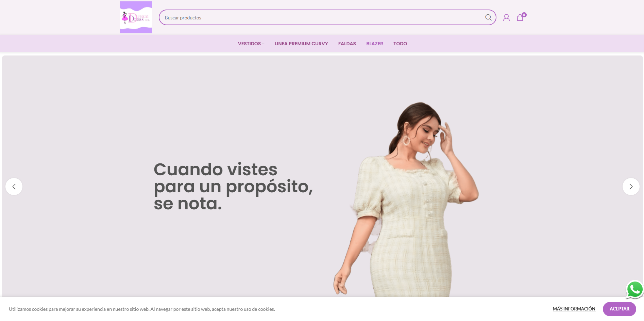This screenshot has width=644, height=321.
Task: Click the search magnifier icon
Action: click(488, 17)
